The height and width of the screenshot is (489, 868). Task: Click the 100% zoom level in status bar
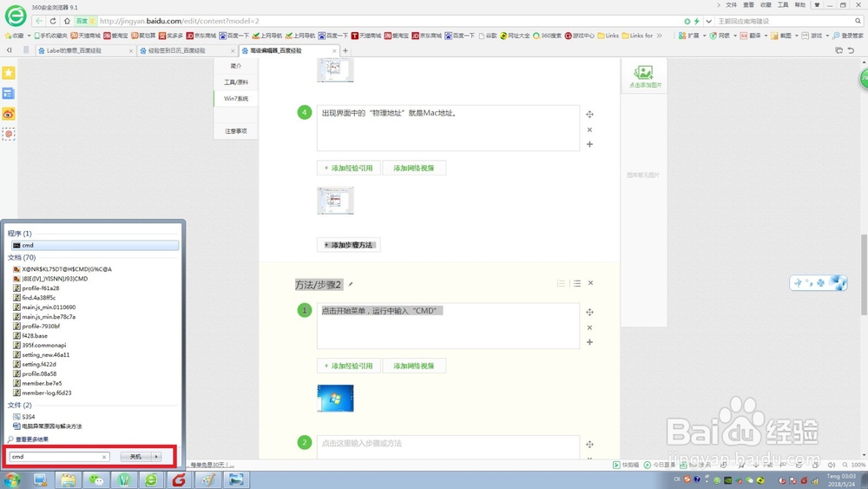point(858,465)
